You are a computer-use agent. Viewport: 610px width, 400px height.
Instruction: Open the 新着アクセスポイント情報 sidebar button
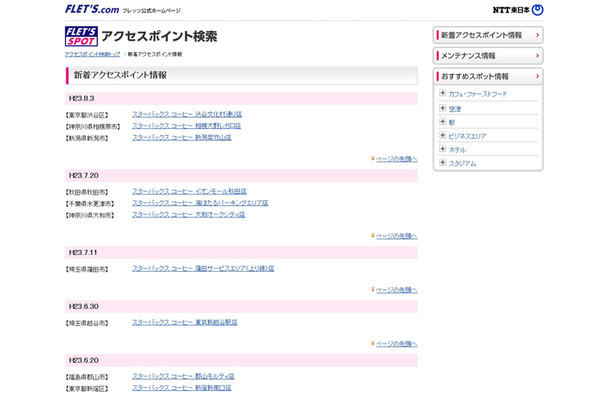pyautogui.click(x=488, y=35)
